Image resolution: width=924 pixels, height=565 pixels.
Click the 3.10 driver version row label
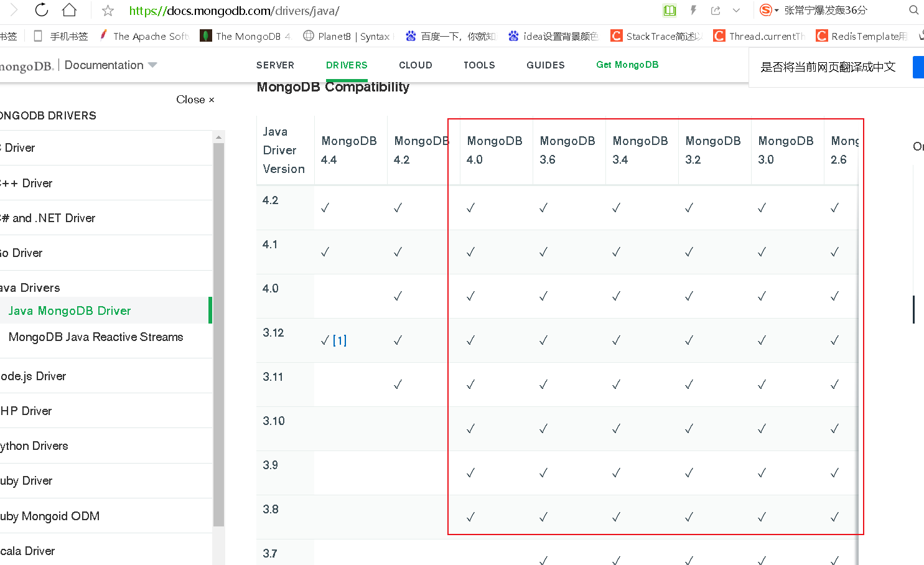click(274, 421)
